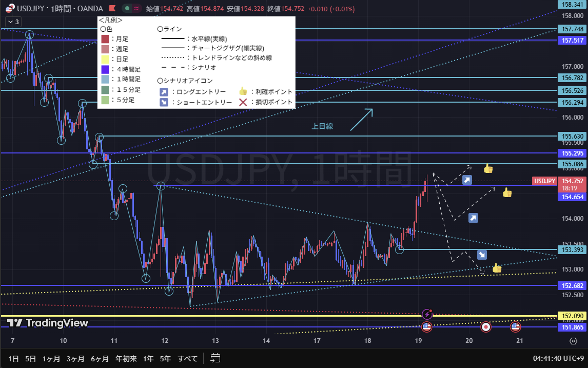The image size is (588, 368).
Task: Open the purple lightning bolt event icon
Action: (x=427, y=314)
